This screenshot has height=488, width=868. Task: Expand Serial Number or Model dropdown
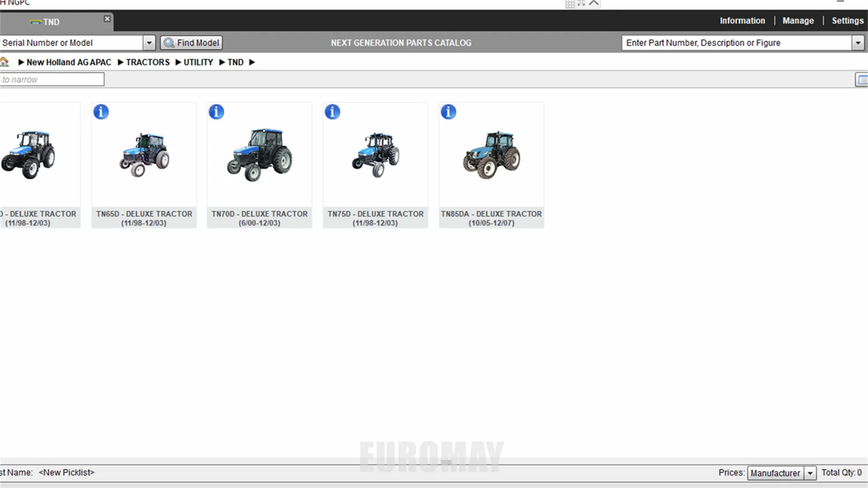click(149, 43)
